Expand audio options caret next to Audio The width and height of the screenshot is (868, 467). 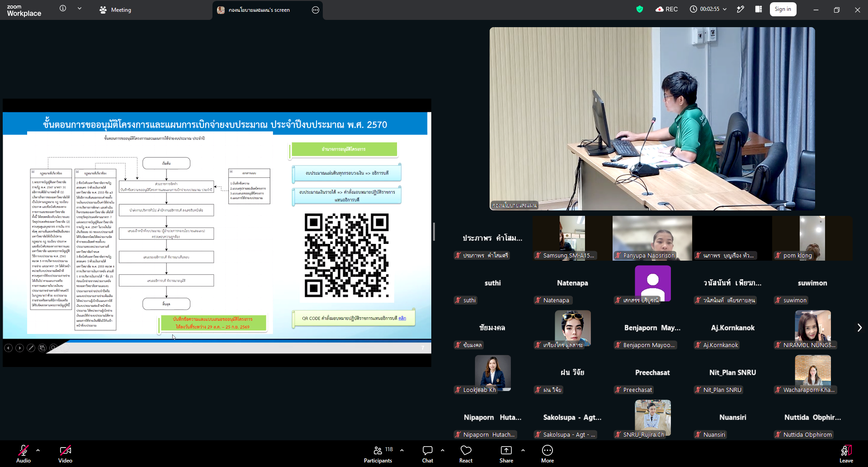38,450
